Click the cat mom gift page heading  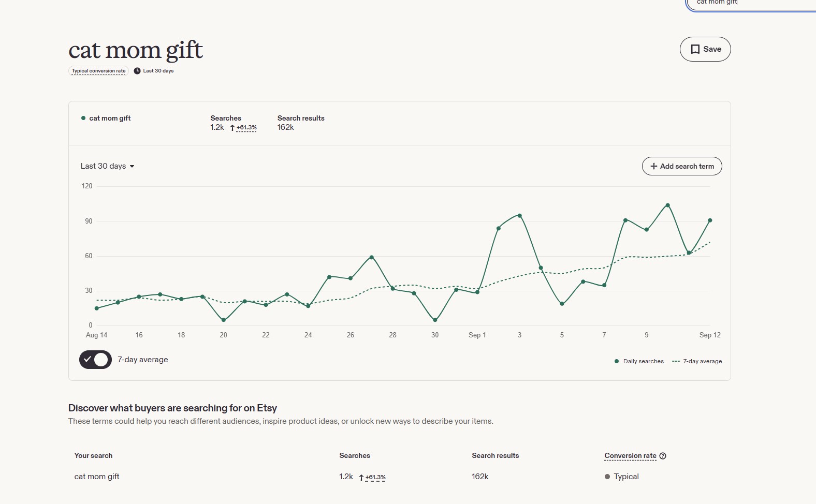point(136,50)
